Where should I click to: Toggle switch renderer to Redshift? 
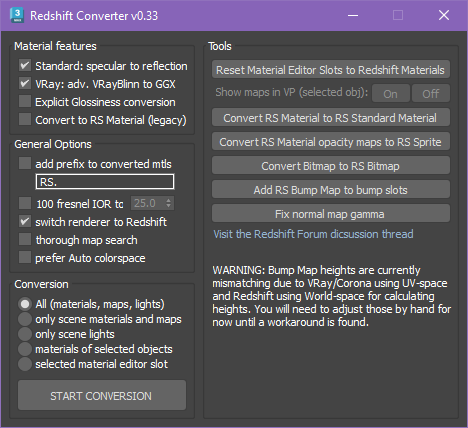coord(25,222)
